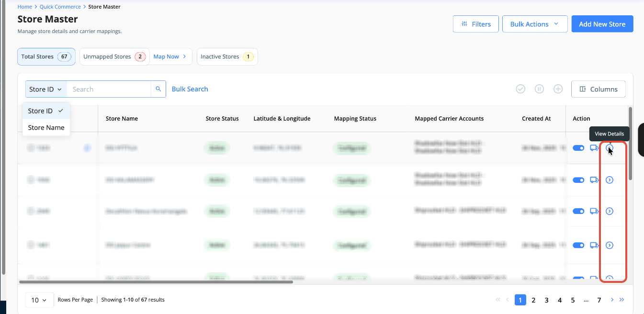Go to Home in the breadcrumb

click(x=25, y=7)
